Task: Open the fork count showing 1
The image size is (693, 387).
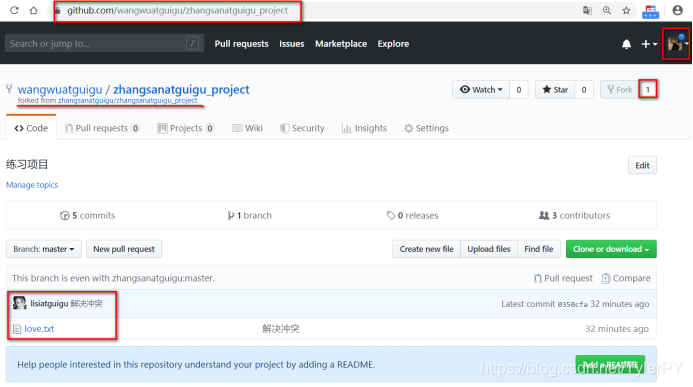Action: pyautogui.click(x=648, y=90)
